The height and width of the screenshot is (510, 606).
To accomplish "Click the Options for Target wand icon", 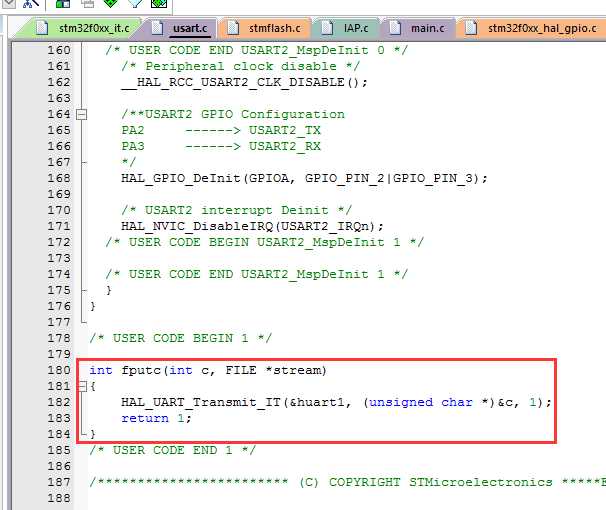I will click(32, 4).
